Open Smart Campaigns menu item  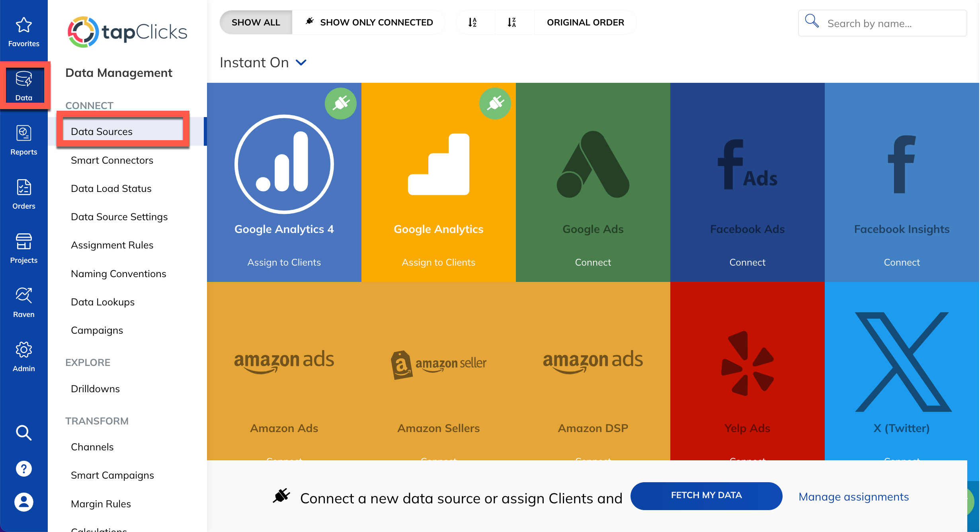click(x=112, y=475)
